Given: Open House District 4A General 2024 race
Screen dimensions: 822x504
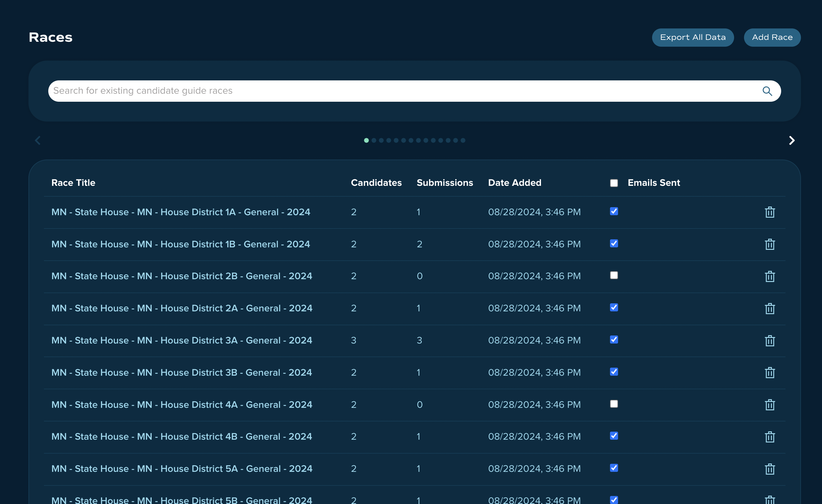Looking at the screenshot, I should click(x=182, y=405).
